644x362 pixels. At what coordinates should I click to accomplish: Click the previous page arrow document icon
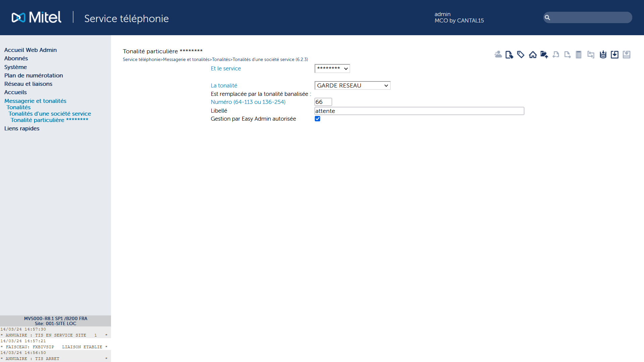(x=556, y=54)
